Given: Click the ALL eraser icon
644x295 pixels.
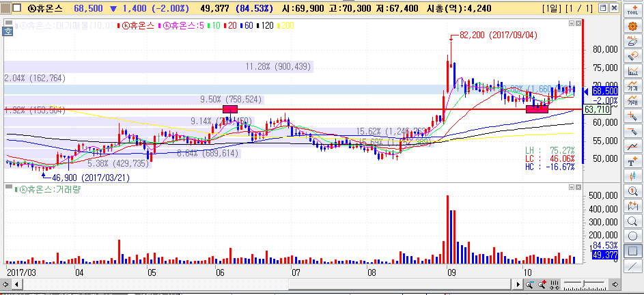Looking at the screenshot, I should coord(632,40).
